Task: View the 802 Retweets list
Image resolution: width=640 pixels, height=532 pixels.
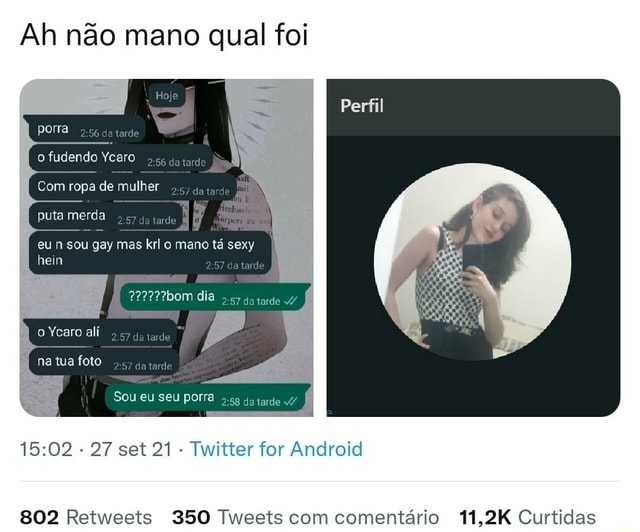Action: click(x=86, y=517)
